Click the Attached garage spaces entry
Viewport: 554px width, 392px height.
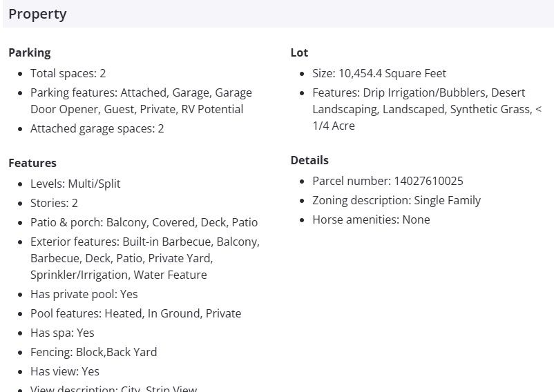97,128
